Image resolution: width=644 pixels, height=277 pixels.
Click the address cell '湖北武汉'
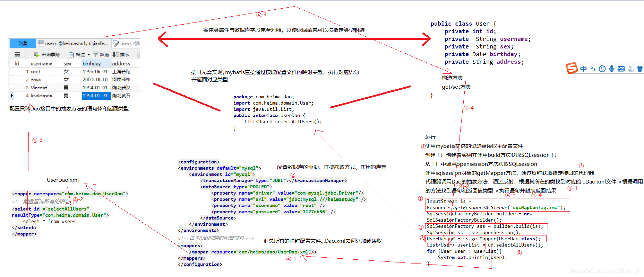(x=125, y=88)
